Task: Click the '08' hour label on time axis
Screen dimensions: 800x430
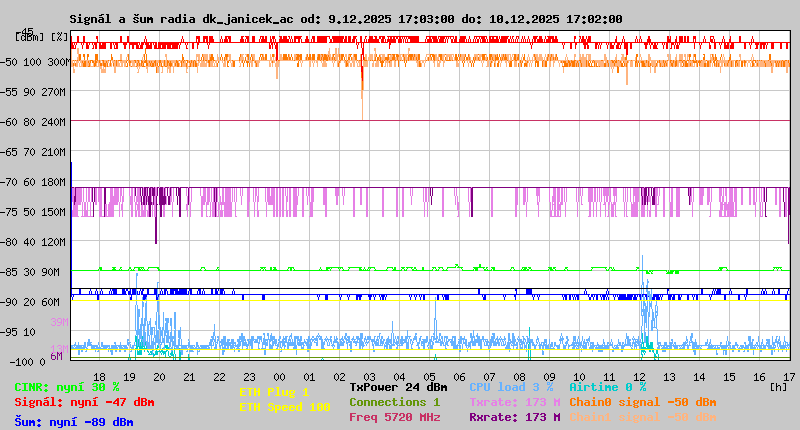Action: pos(519,377)
